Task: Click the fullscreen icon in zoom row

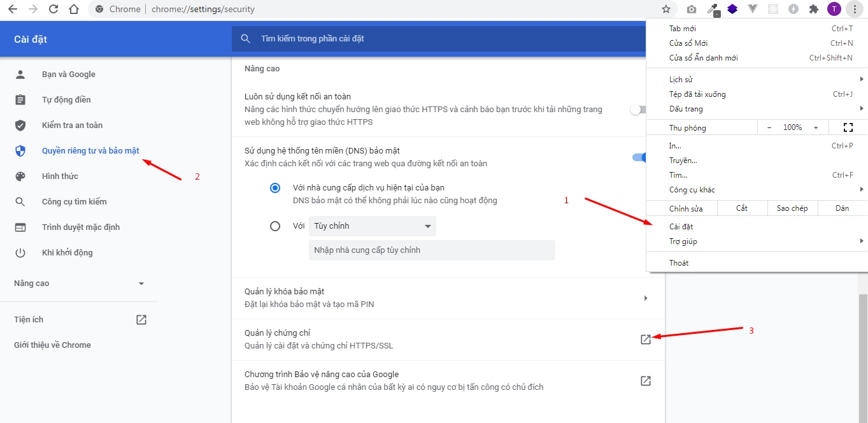Action: click(x=848, y=127)
